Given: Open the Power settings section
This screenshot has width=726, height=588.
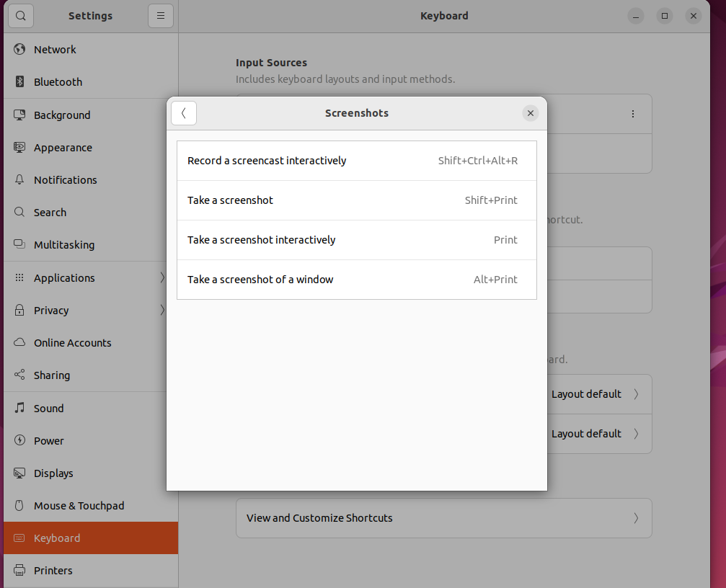Looking at the screenshot, I should click(48, 440).
